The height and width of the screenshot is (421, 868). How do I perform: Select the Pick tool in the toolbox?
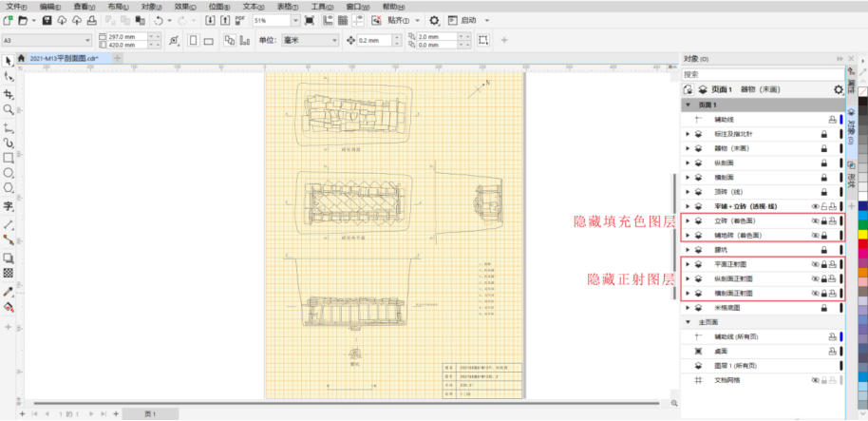9,61
